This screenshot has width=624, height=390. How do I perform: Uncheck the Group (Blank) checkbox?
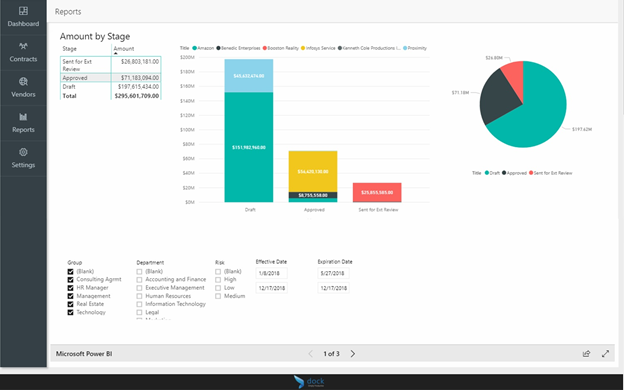[x=70, y=271]
